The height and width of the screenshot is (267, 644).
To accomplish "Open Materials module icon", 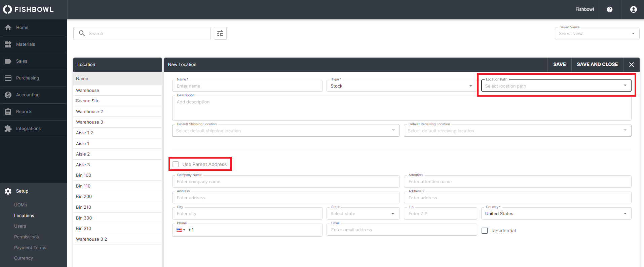I will (x=8, y=44).
